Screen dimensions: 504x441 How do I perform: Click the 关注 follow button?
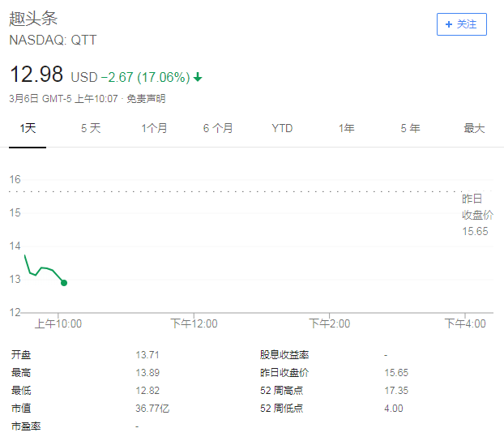pos(462,24)
